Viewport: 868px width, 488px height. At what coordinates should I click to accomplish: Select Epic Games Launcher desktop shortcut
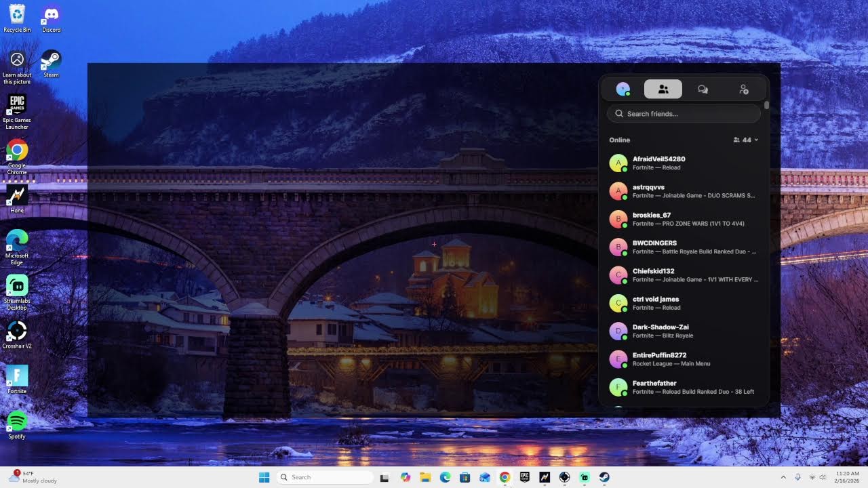coord(17,112)
